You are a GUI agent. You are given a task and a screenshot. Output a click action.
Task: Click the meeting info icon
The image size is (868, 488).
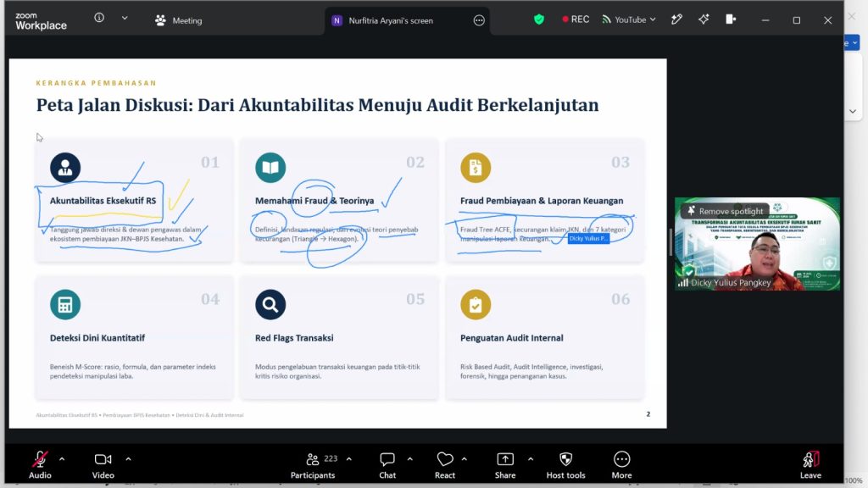tap(99, 18)
